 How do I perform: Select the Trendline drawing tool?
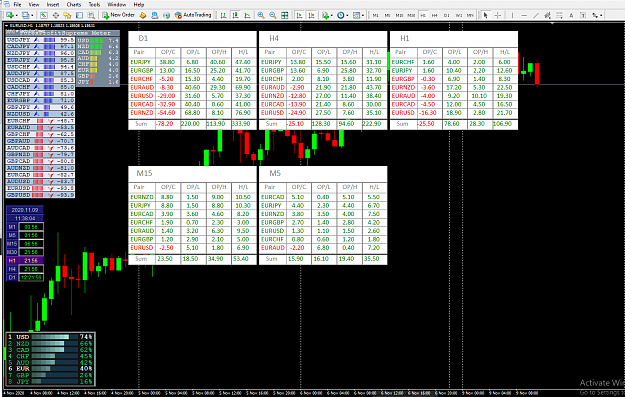(x=536, y=15)
